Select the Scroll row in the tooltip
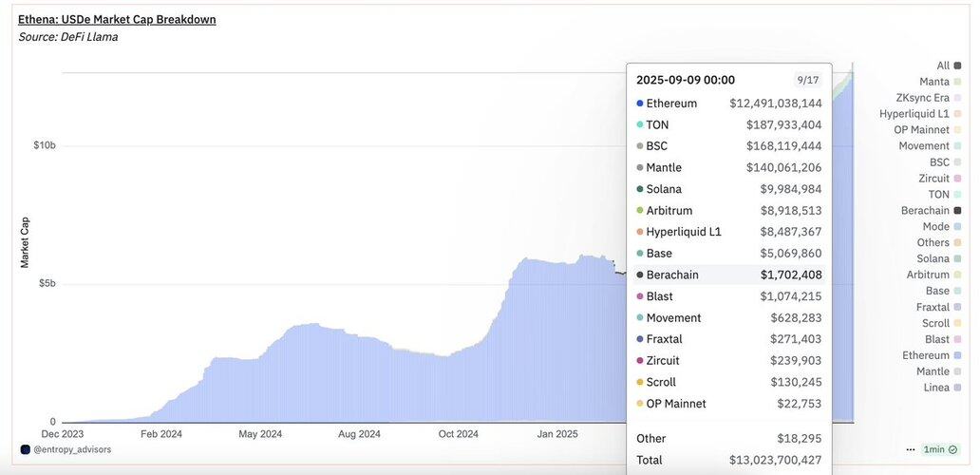Screen dimensions: 980x475 tap(728, 382)
